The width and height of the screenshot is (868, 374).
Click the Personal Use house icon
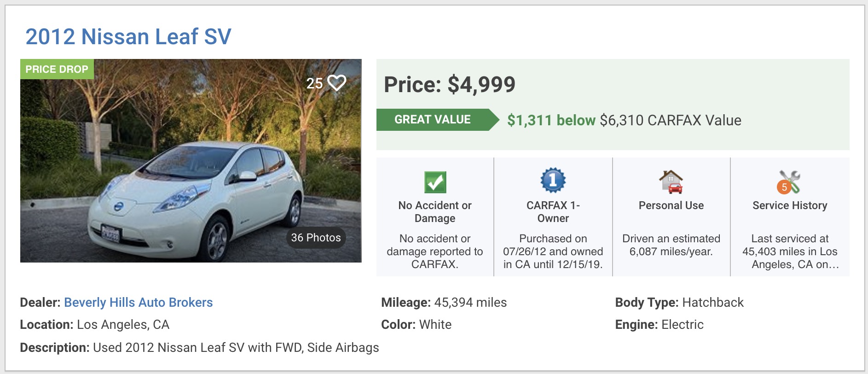click(671, 181)
